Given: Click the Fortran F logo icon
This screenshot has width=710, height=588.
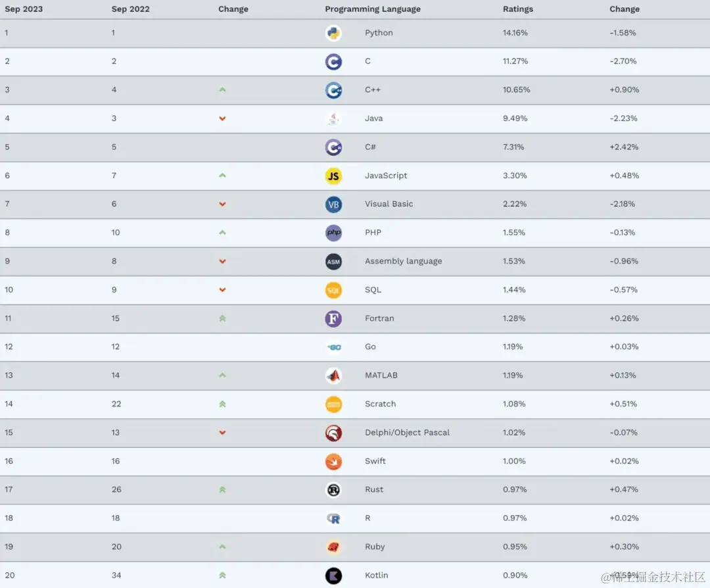Looking at the screenshot, I should 333,318.
